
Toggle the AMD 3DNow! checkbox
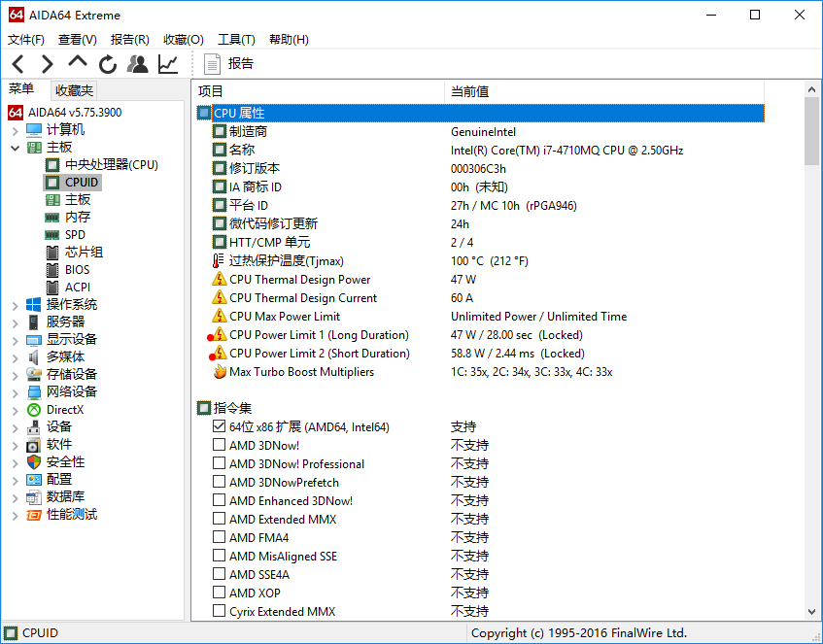[x=219, y=445]
